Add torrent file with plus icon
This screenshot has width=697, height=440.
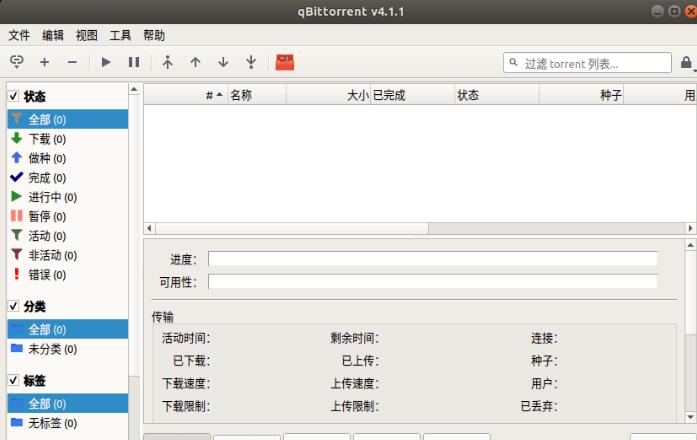(44, 62)
